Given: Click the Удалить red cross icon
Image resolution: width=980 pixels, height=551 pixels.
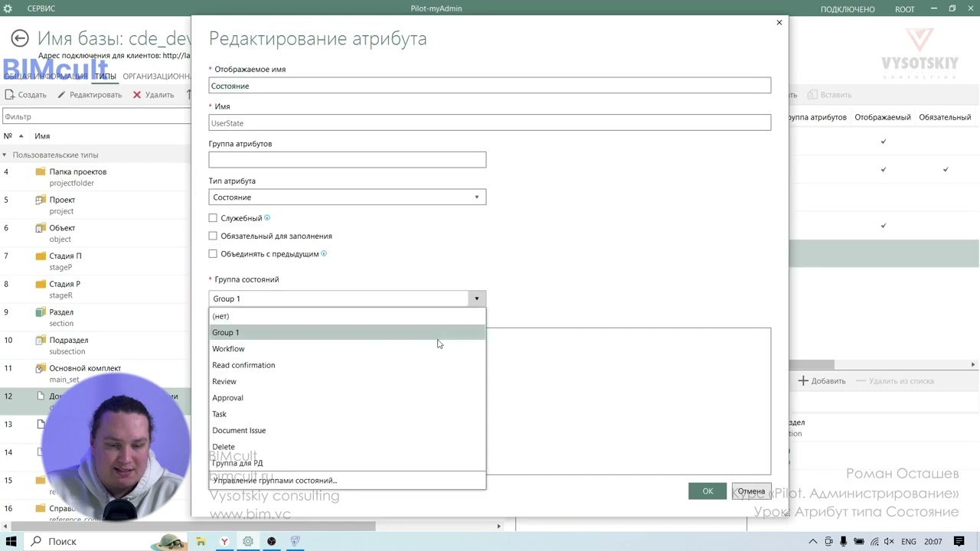Looking at the screenshot, I should pyautogui.click(x=137, y=95).
